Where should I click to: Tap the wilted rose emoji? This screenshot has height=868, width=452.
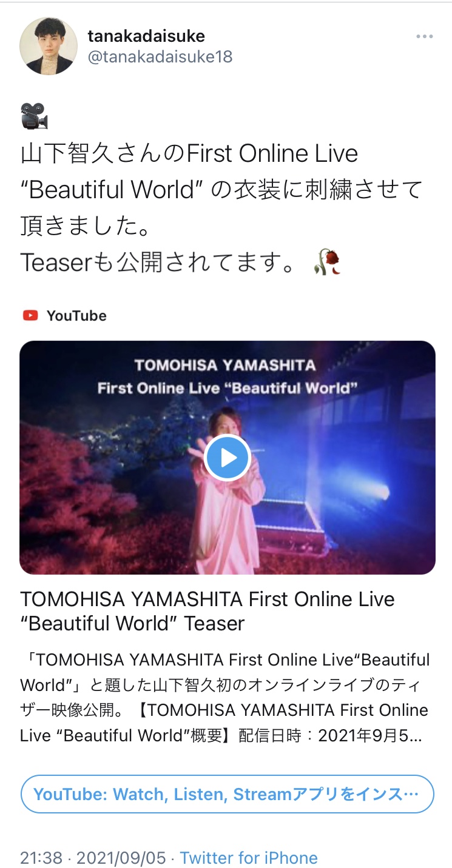tap(328, 262)
